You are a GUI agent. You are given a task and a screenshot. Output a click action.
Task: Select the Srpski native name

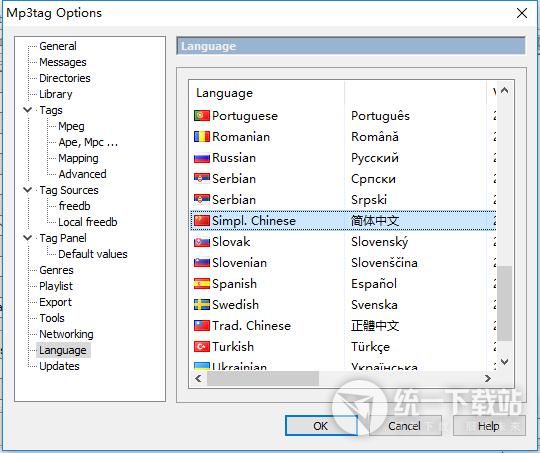coord(369,200)
